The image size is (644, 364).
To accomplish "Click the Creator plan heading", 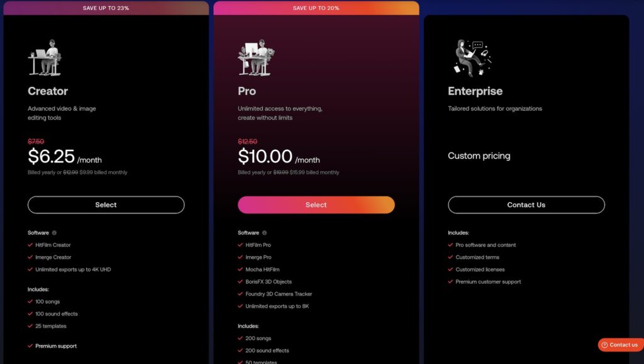I will 48,91.
